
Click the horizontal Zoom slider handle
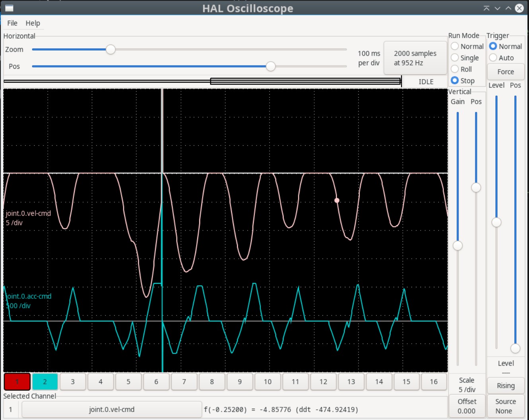111,49
